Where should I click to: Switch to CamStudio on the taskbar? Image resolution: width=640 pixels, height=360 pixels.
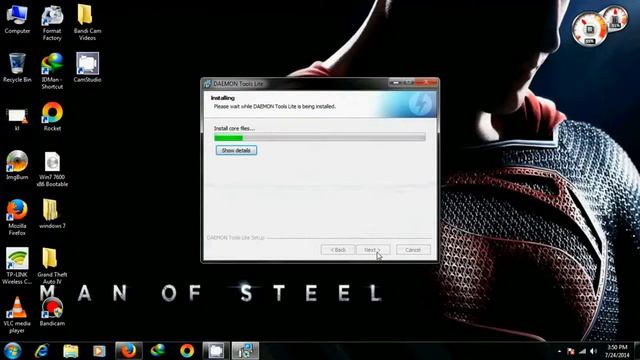216,351
